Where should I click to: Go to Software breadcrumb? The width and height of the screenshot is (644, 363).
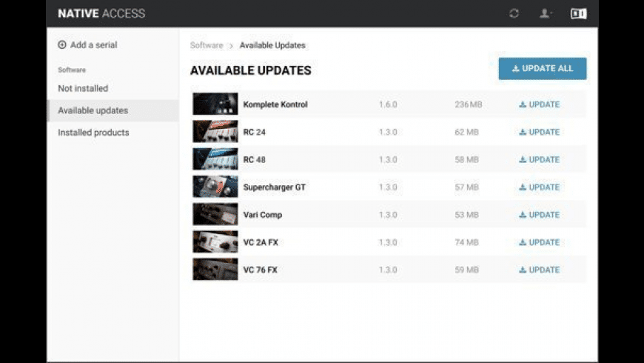207,45
